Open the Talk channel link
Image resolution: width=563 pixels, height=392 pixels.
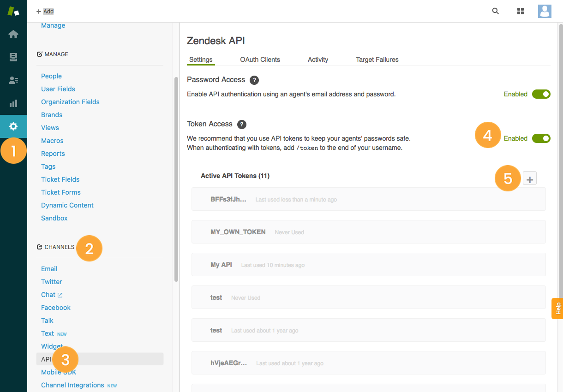[47, 321]
